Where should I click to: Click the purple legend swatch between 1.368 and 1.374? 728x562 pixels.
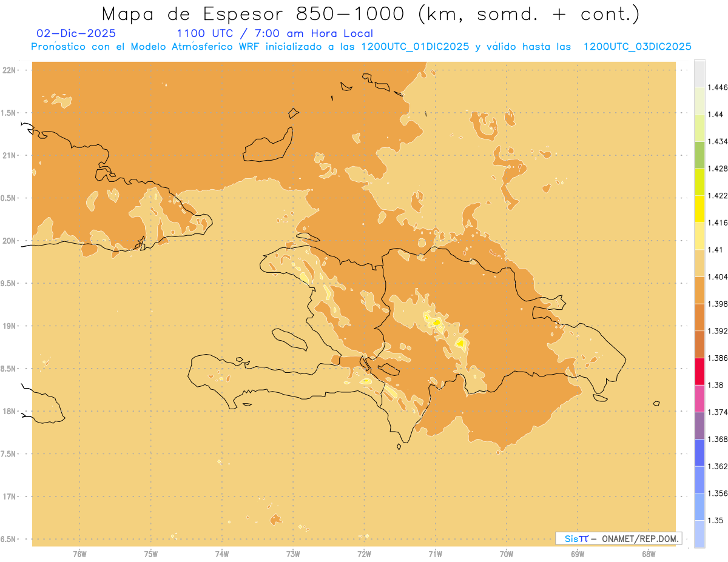pos(699,426)
